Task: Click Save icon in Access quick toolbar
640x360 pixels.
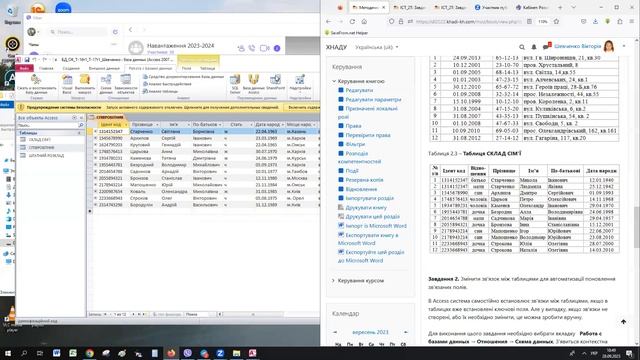Action: point(27,60)
